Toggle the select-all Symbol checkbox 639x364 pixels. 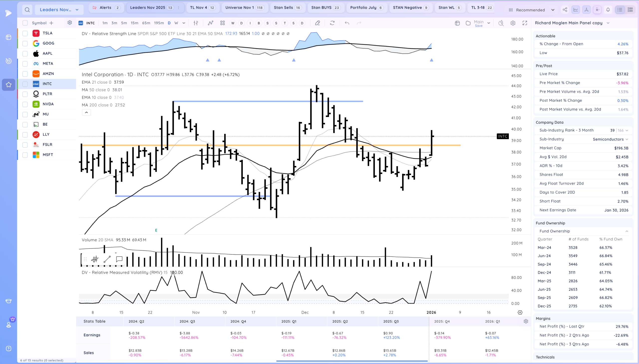[x=25, y=23]
